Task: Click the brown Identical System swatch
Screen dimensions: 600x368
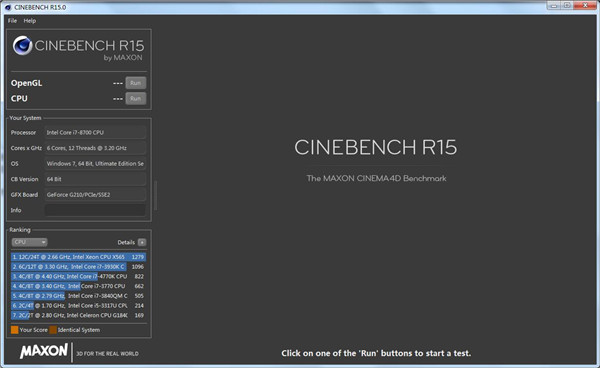Action: (53, 330)
